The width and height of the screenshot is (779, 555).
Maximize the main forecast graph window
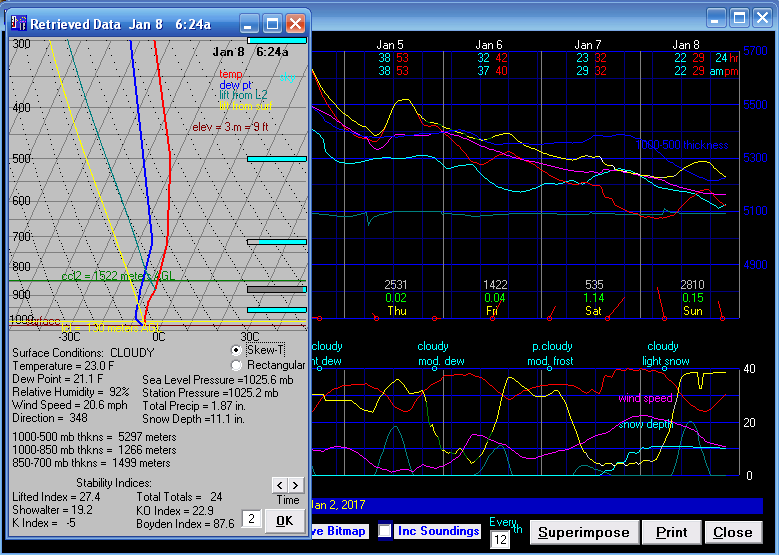(739, 18)
